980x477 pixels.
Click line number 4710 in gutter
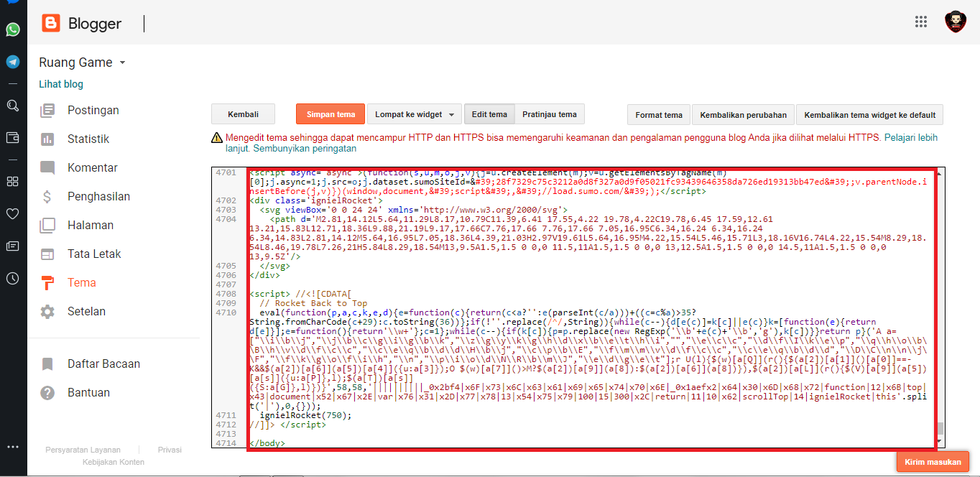tap(226, 312)
